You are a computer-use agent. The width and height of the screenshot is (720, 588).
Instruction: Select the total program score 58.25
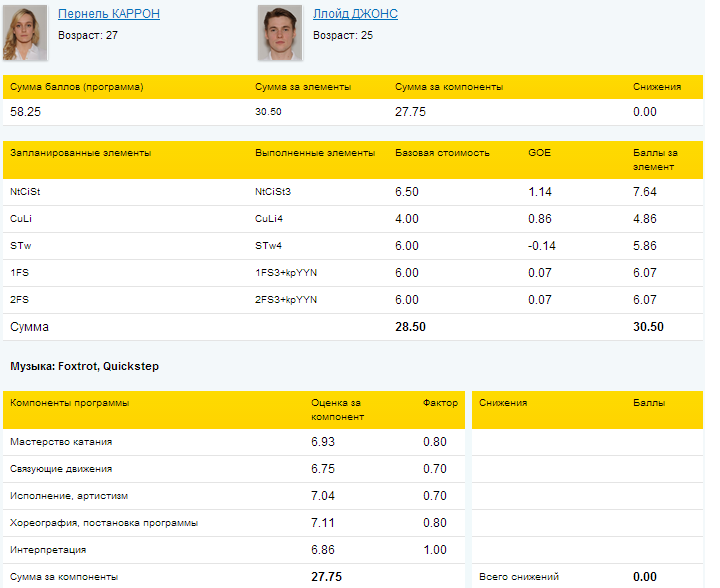pyautogui.click(x=25, y=112)
